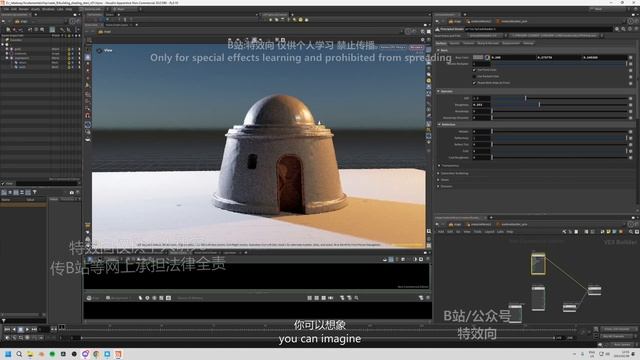
Task: Jump to first frame in playbar
Action: point(7,329)
